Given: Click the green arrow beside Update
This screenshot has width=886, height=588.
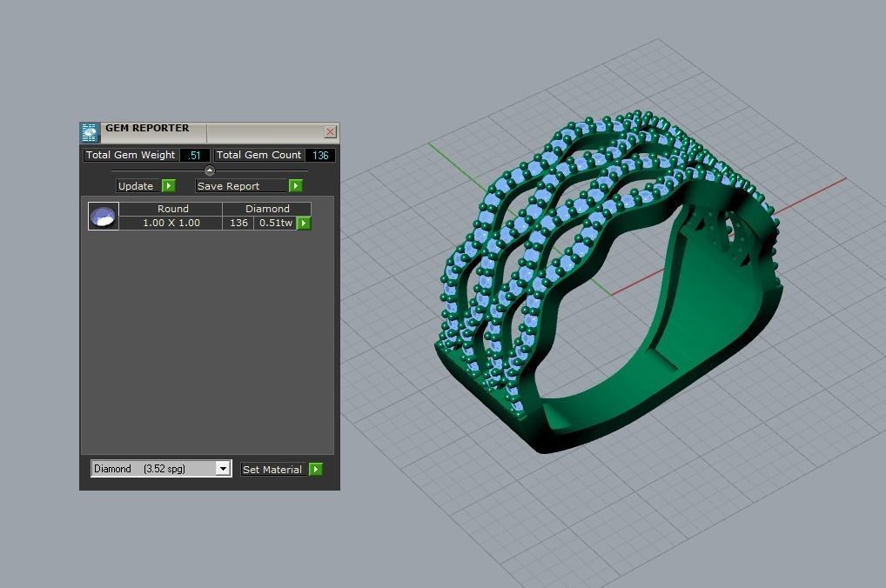Looking at the screenshot, I should [168, 186].
